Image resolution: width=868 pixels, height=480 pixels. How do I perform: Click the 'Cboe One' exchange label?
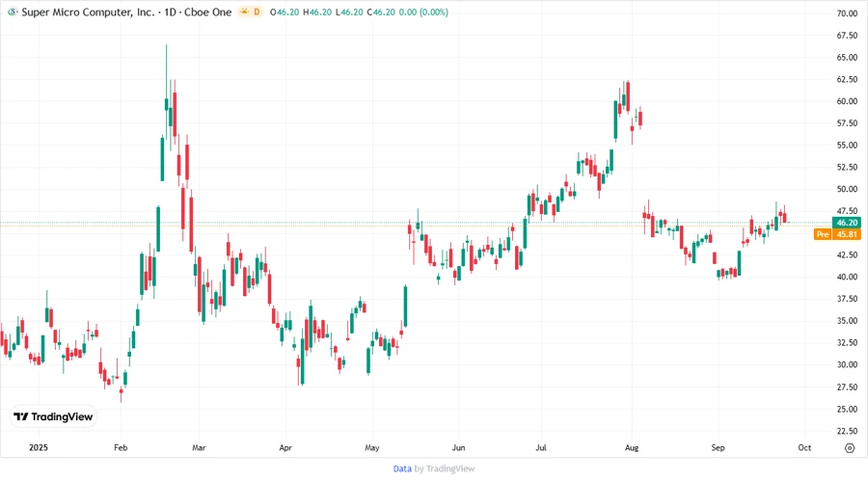[208, 13]
